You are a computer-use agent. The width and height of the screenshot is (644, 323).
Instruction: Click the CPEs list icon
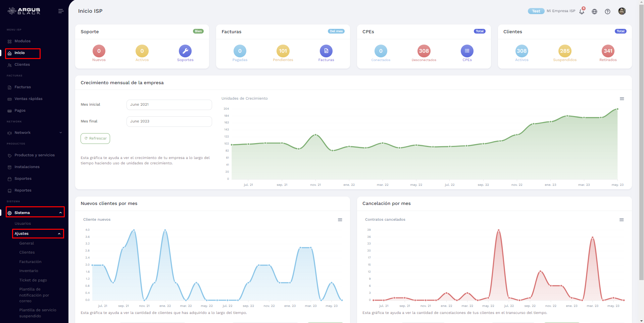pos(467,51)
